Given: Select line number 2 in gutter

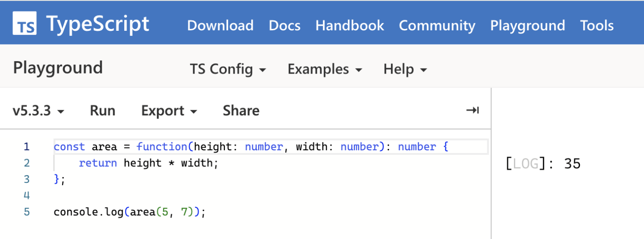Looking at the screenshot, I should pyautogui.click(x=27, y=163).
